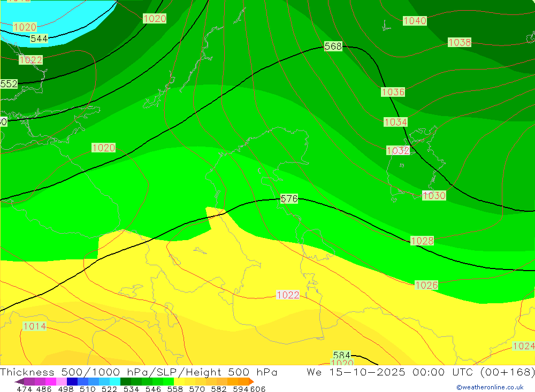This screenshot has height=392, width=535.
Task: Click the legend value 594
Action: 241,389
